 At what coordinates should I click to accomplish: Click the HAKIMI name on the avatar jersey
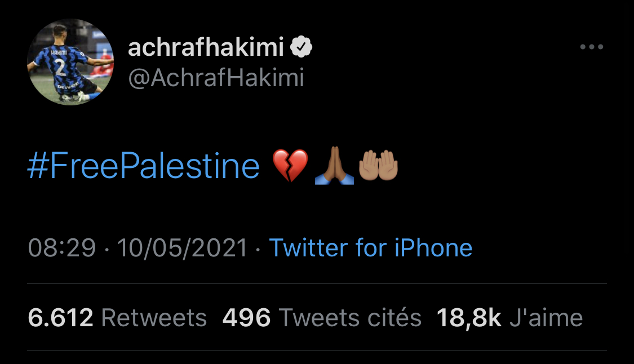59,53
